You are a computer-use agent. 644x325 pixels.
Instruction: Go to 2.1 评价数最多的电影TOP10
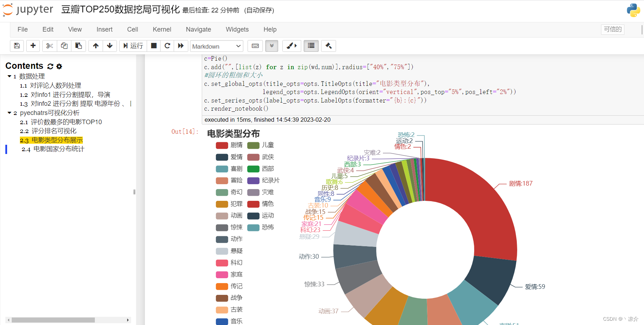[x=61, y=122]
